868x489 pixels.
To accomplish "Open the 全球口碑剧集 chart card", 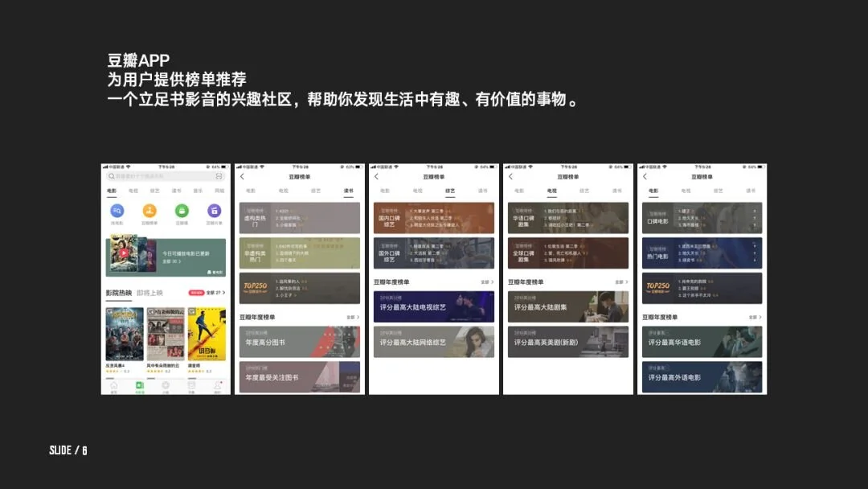I will point(568,253).
